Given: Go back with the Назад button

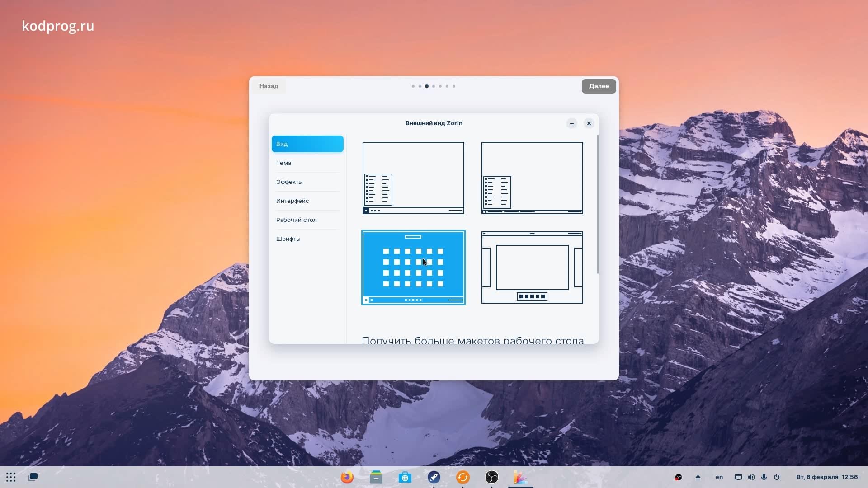Looking at the screenshot, I should coord(269,86).
